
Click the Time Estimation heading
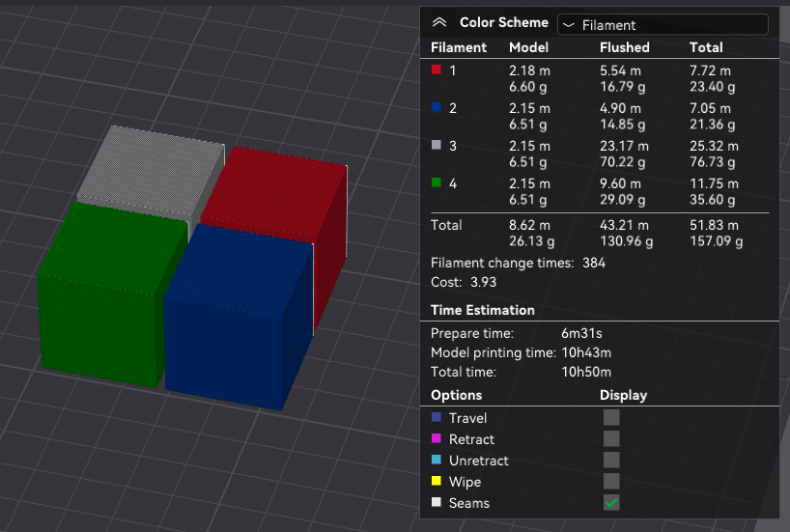[482, 310]
